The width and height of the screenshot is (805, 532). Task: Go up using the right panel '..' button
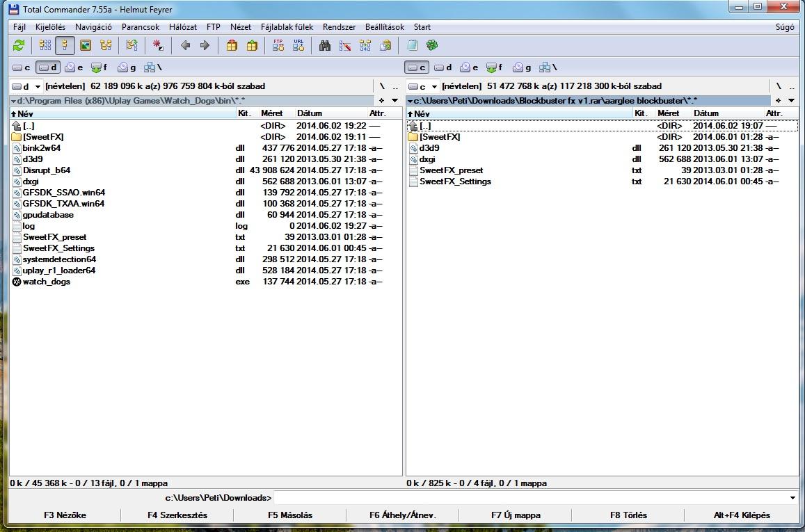point(792,86)
